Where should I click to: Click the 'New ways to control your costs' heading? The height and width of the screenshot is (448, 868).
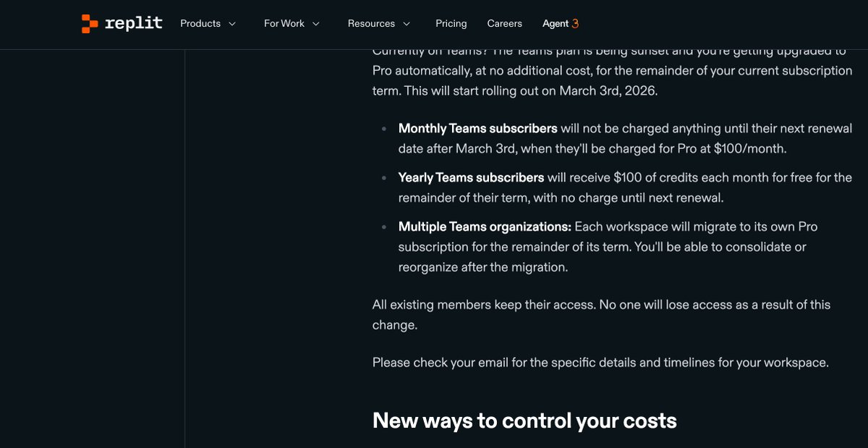524,420
